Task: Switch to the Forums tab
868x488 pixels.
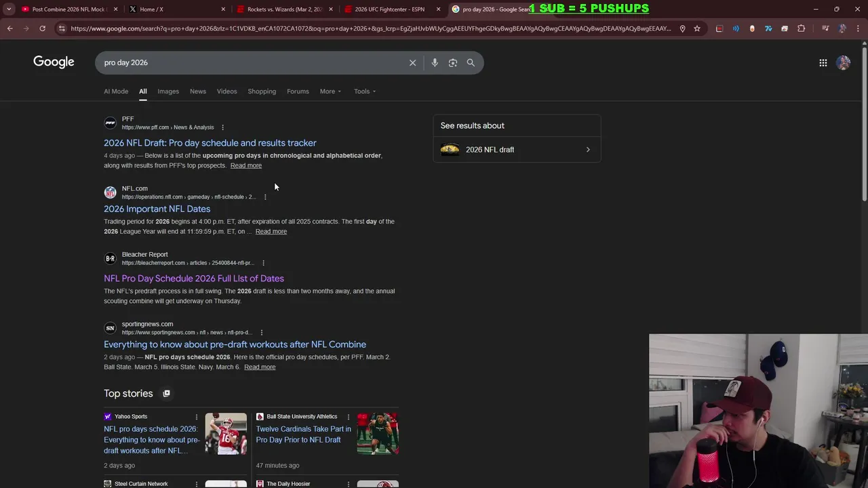Action: tap(298, 91)
